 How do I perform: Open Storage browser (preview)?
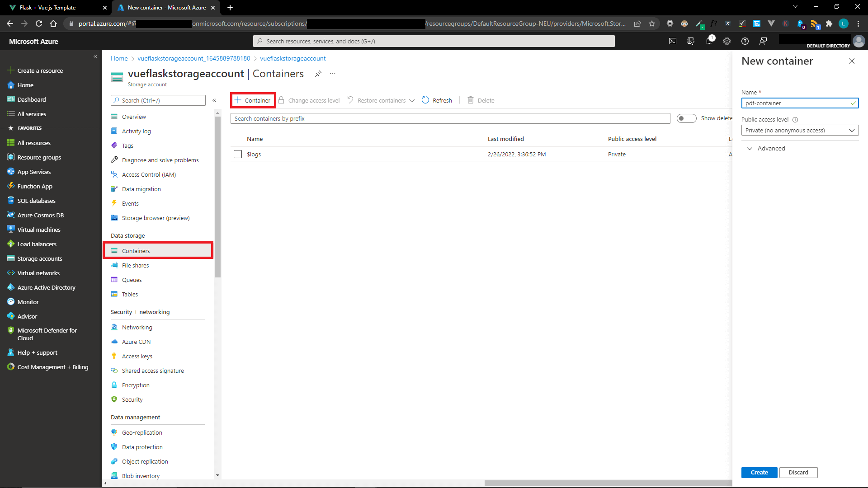coord(156,218)
